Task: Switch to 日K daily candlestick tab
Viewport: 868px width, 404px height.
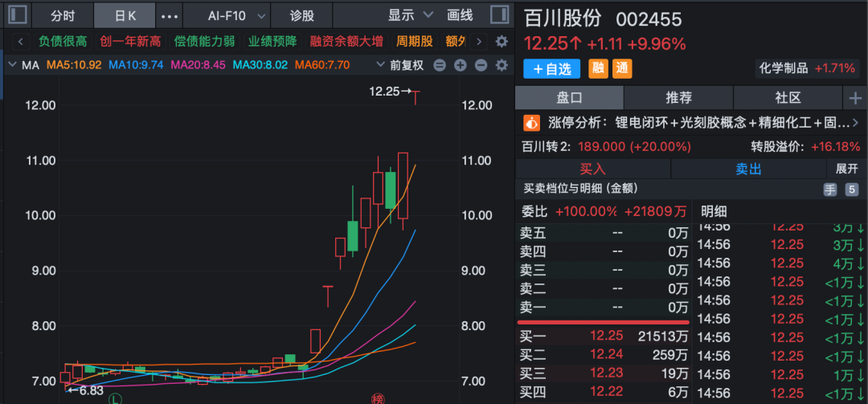Action: (125, 15)
